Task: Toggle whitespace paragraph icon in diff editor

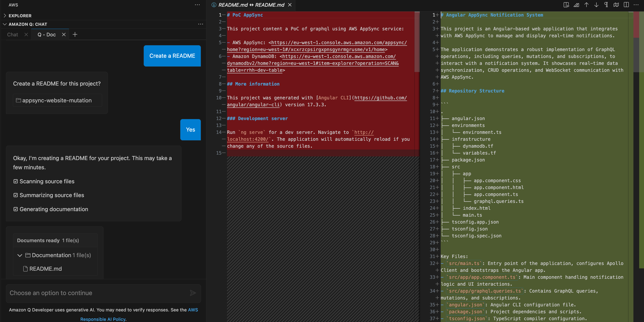Action: click(606, 5)
